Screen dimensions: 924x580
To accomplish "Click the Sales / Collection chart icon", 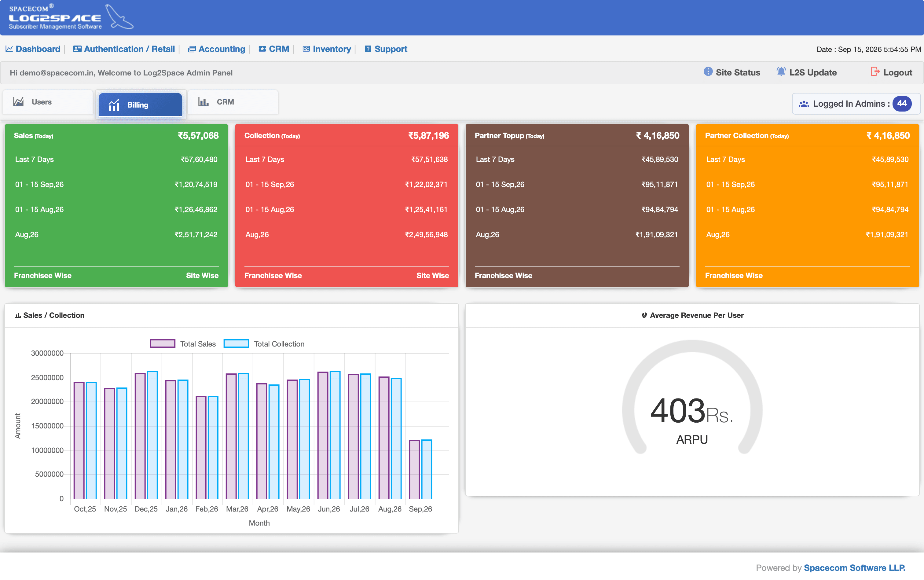I will tap(18, 315).
